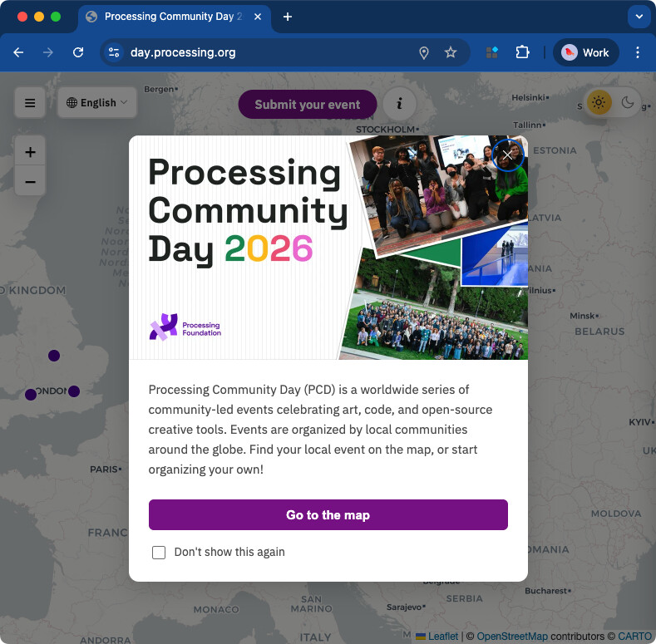Reload the current page
The height and width of the screenshot is (644, 656).
tap(78, 52)
